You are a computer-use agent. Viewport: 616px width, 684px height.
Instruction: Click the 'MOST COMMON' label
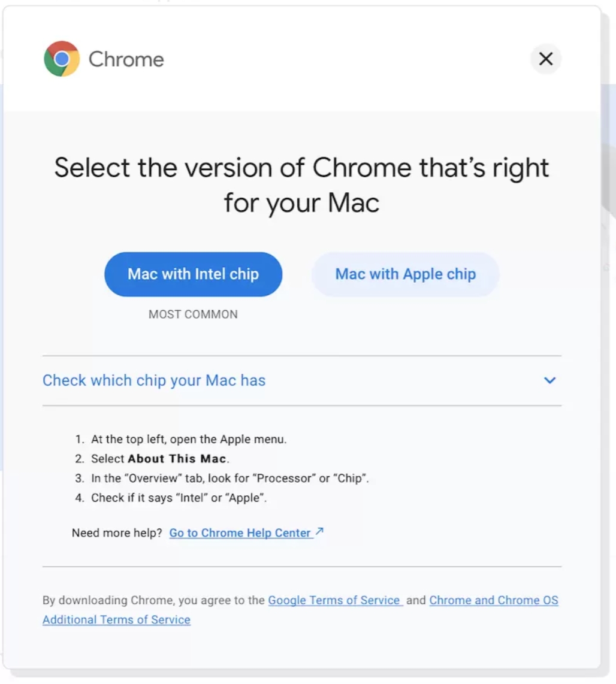click(193, 314)
